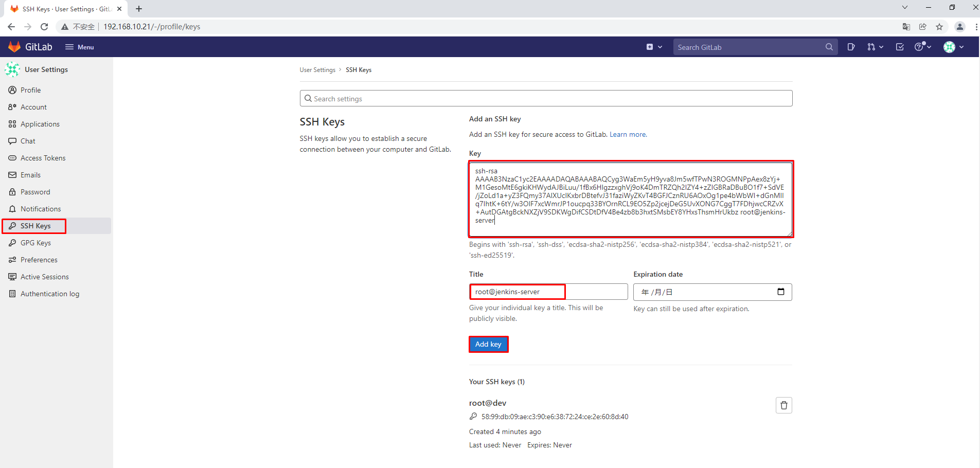
Task: Open the user avatar dropdown menu
Action: (x=953, y=47)
